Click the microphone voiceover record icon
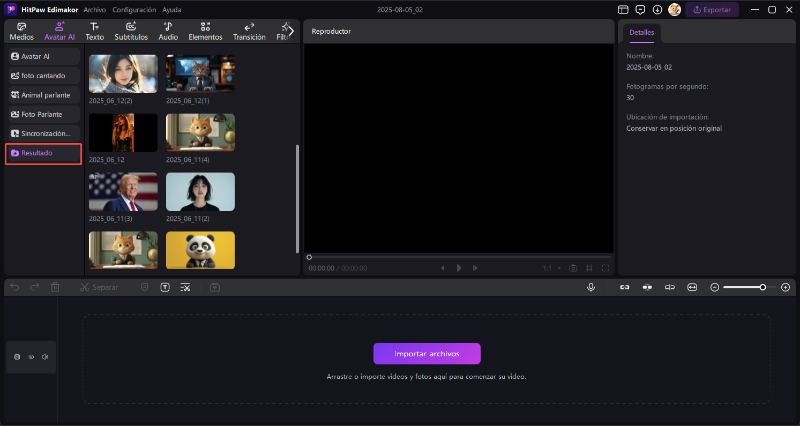 tap(591, 287)
